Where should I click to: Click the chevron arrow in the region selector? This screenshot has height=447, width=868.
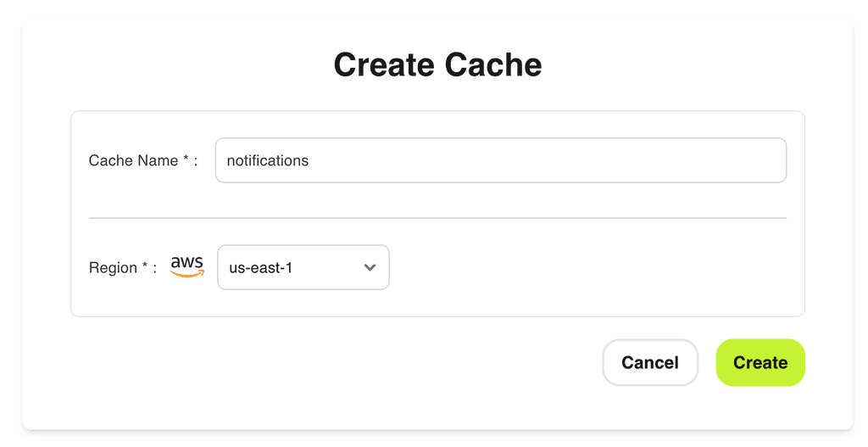point(370,267)
